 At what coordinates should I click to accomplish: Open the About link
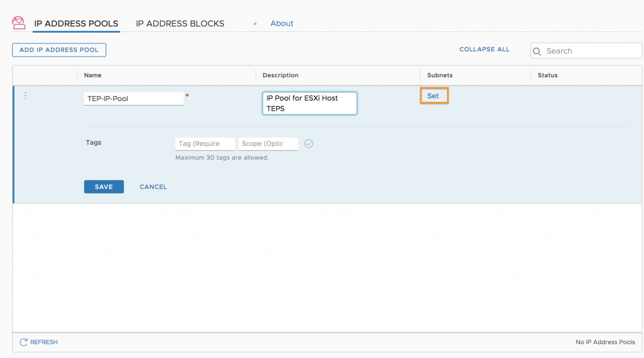(x=282, y=23)
